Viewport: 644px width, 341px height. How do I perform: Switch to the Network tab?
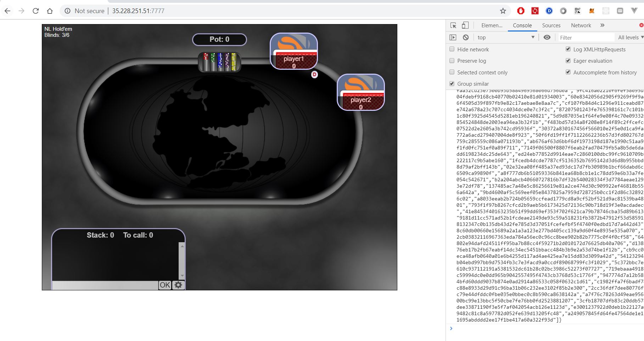581,25
